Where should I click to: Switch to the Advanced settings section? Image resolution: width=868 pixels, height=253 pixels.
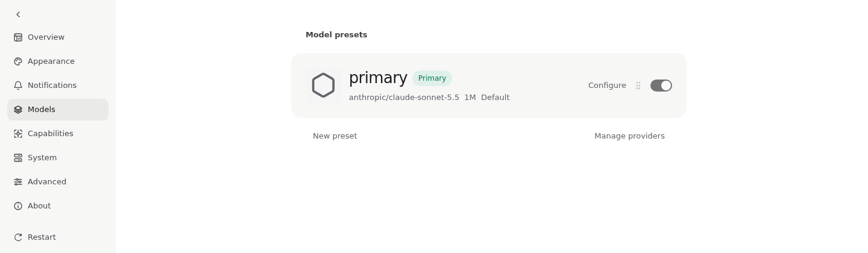[x=58, y=182]
